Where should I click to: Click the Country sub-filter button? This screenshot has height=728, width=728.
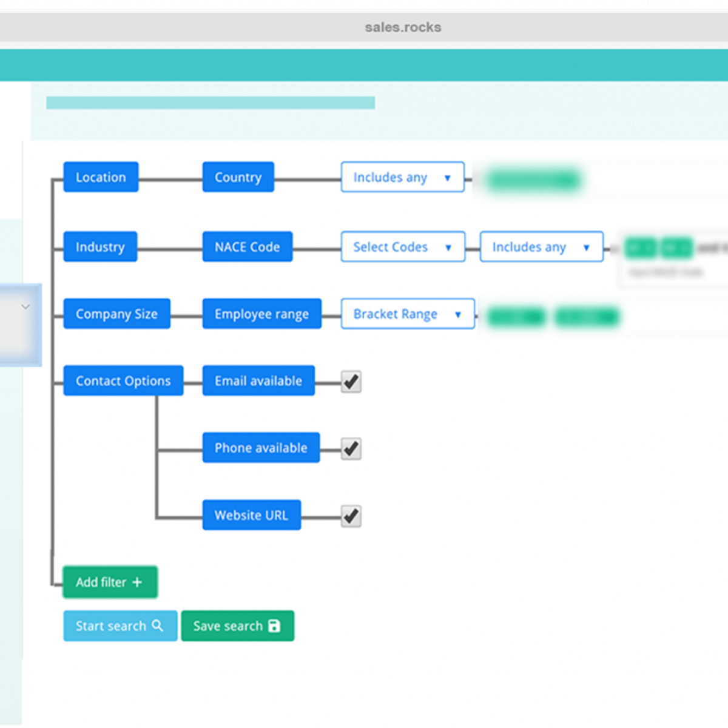(238, 177)
